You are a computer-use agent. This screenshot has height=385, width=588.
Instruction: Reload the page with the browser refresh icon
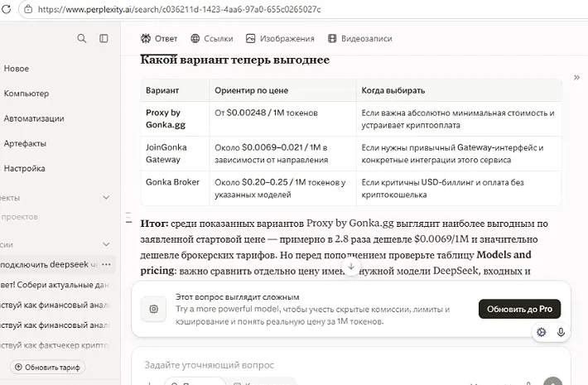pyautogui.click(x=7, y=9)
